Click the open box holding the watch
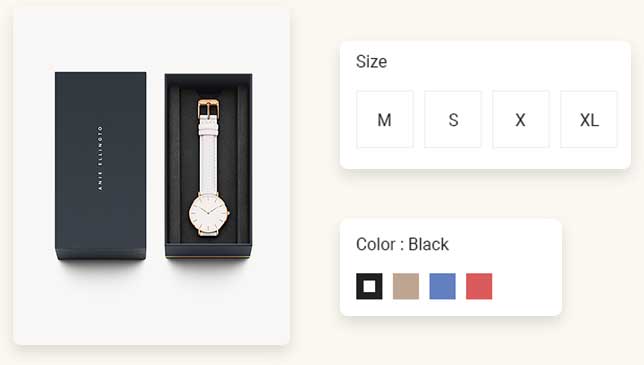The image size is (644, 365). pyautogui.click(x=208, y=166)
